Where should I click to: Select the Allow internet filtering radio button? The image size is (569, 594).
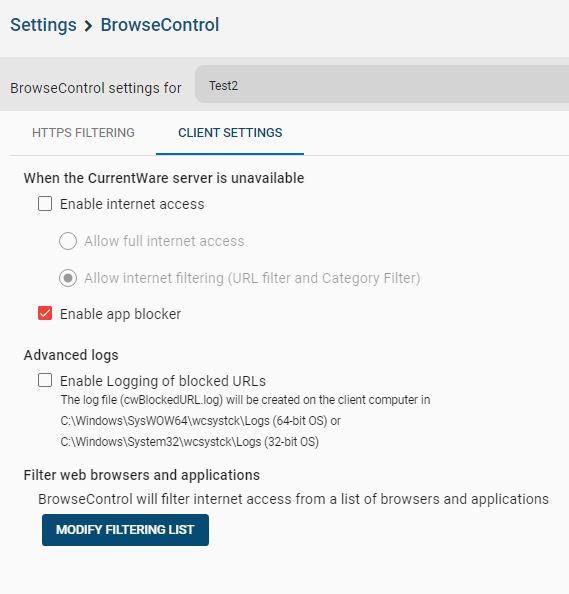tap(68, 278)
